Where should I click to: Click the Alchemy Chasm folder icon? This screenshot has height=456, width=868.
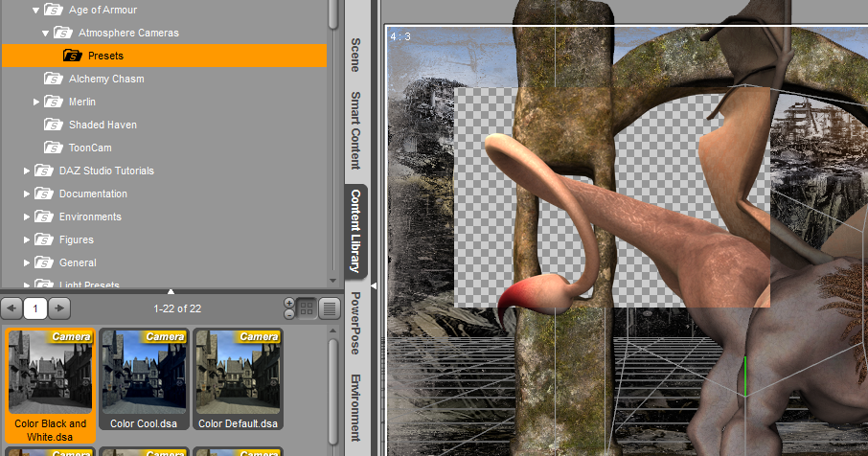click(x=53, y=79)
